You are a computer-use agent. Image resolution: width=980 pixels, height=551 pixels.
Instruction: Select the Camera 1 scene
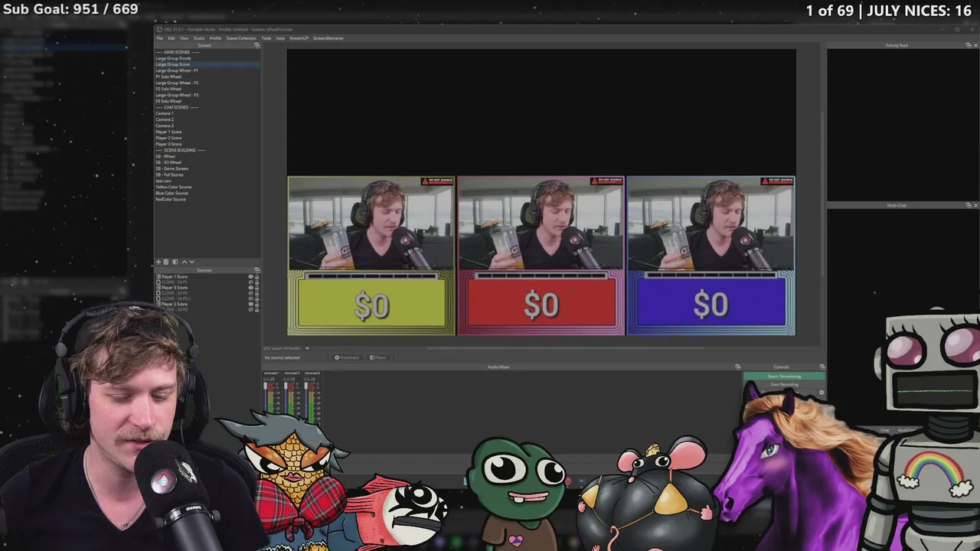pyautogui.click(x=207, y=113)
